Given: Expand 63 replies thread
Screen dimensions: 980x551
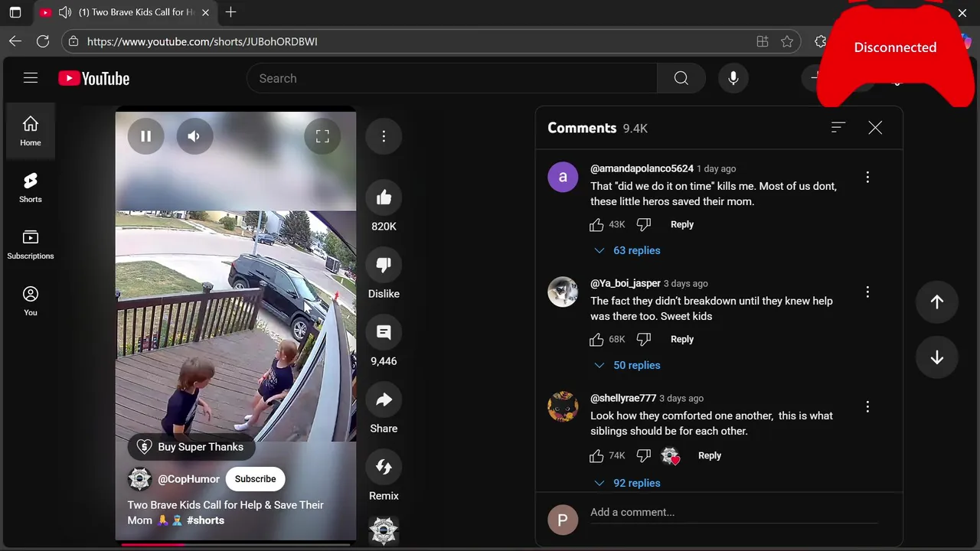Looking at the screenshot, I should (627, 250).
